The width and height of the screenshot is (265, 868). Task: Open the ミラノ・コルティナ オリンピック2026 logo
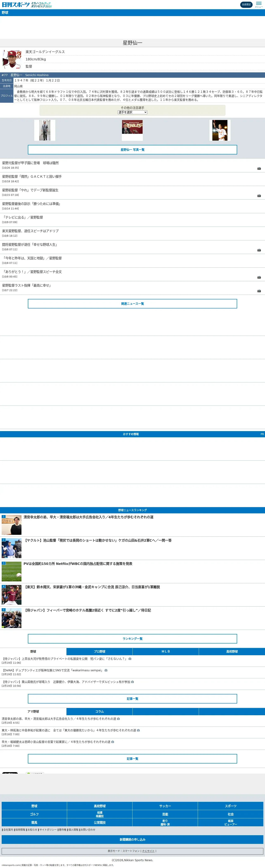(x=41, y=4)
